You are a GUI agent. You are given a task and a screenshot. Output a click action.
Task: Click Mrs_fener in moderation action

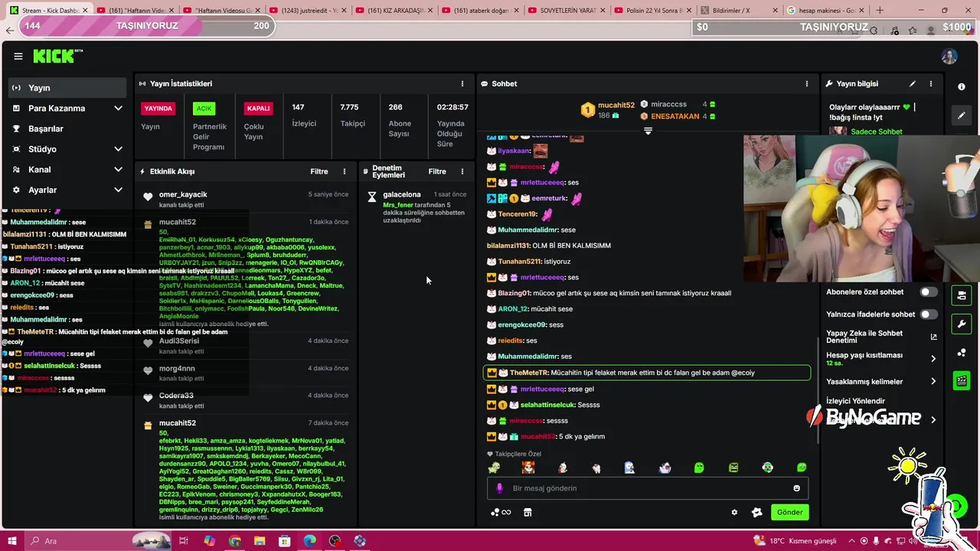pyautogui.click(x=397, y=205)
